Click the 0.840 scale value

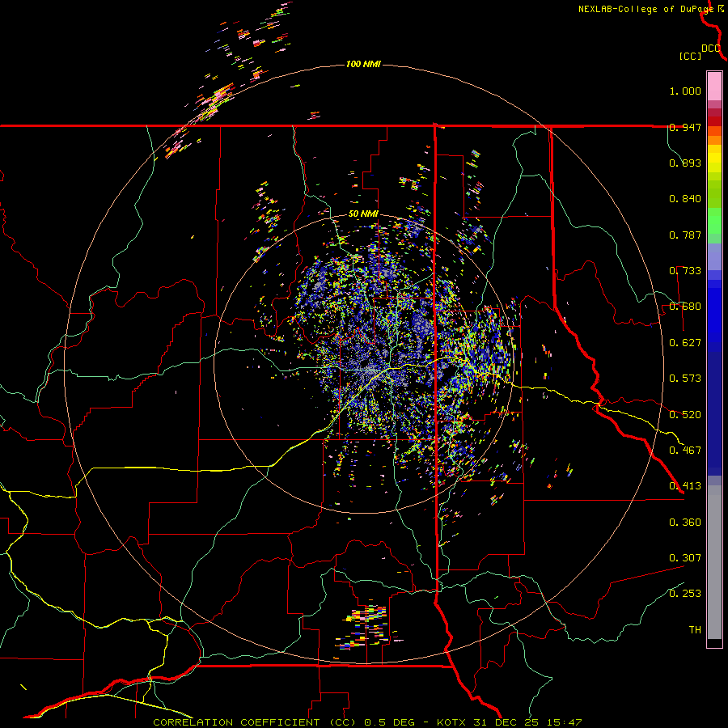tap(685, 199)
